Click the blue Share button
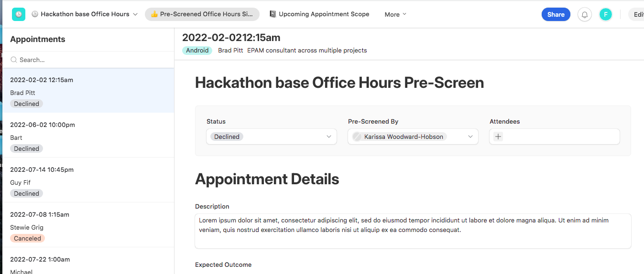Screen dimensions: 644x274 click(x=556, y=14)
